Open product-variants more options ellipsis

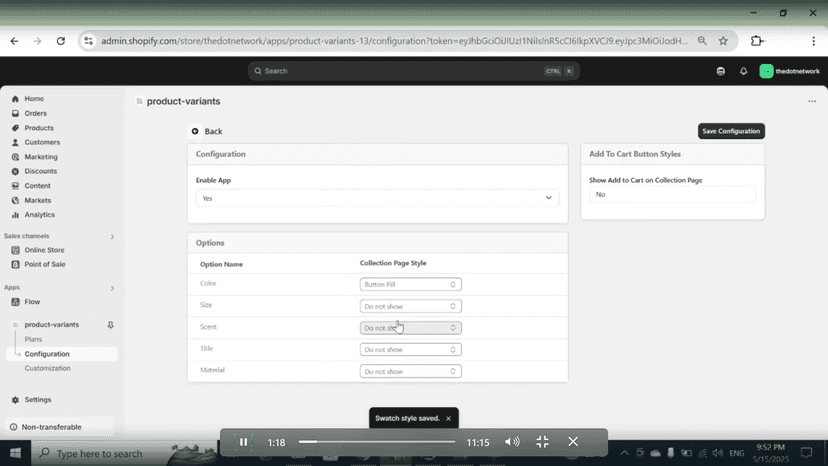(812, 101)
